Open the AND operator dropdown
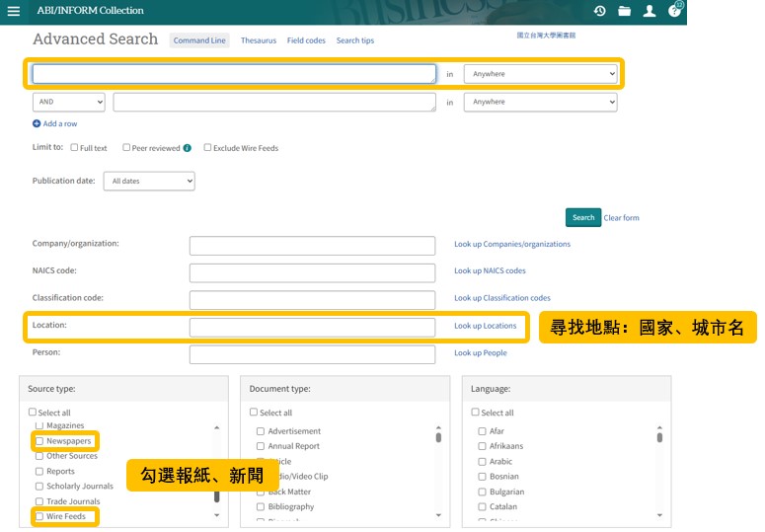 [68, 102]
